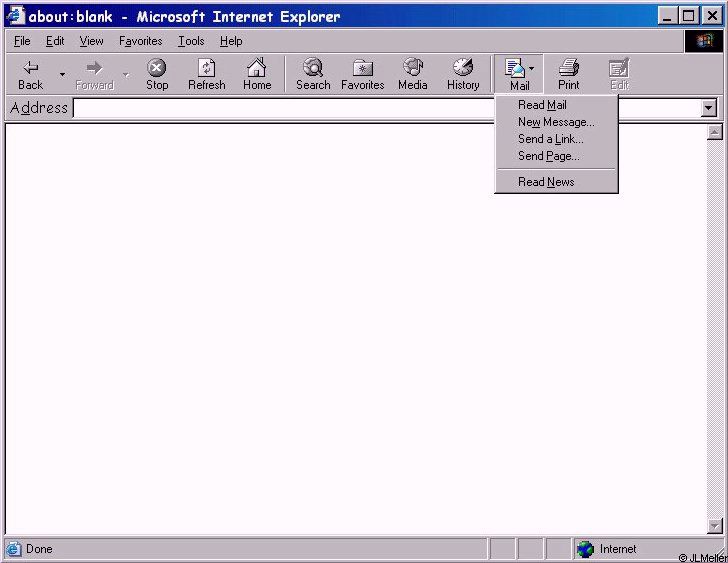This screenshot has height=563, width=728.
Task: Click the Internet zone globe icon
Action: click(585, 549)
